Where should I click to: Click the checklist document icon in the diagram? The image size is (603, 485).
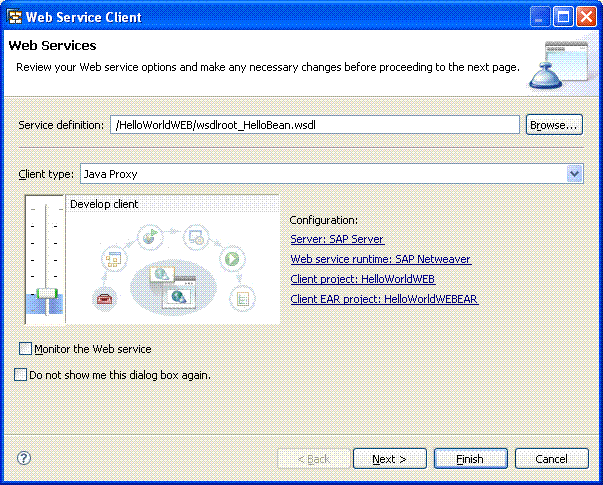[x=240, y=297]
